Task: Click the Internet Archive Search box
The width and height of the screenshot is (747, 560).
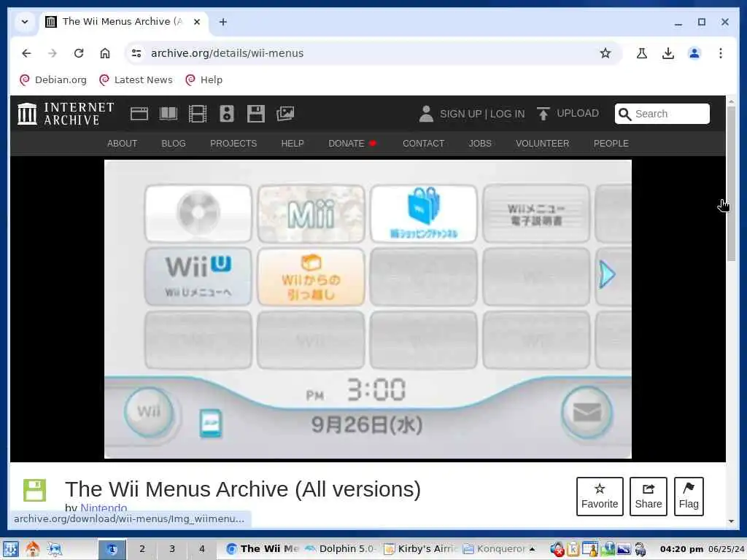Action: 662,114
